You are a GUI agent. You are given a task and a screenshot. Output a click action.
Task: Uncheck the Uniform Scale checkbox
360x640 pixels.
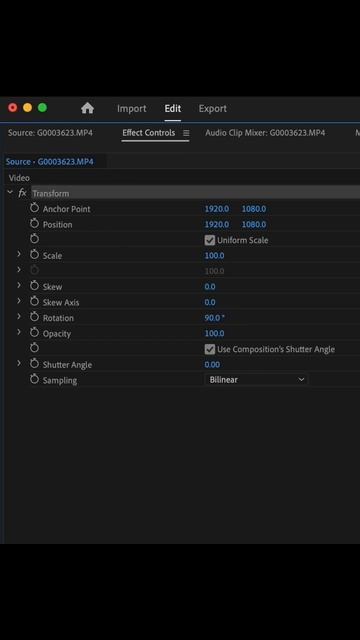click(209, 240)
